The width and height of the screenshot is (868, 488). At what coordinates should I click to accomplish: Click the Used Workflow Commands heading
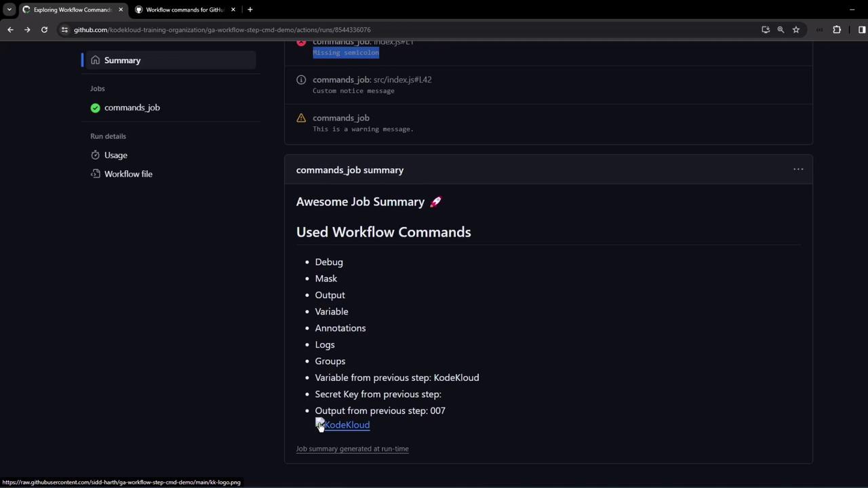(384, 232)
